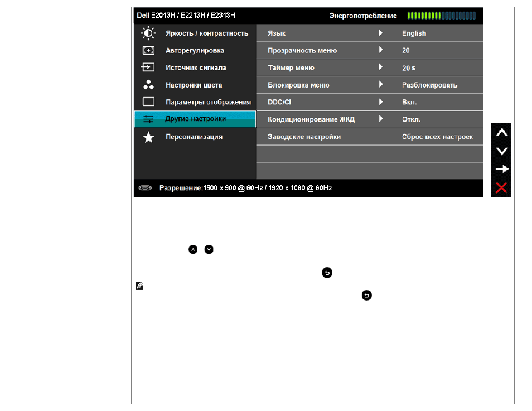Open Настройки цвета color dots icon
Viewport: 532px width, 411px height.
[148, 85]
